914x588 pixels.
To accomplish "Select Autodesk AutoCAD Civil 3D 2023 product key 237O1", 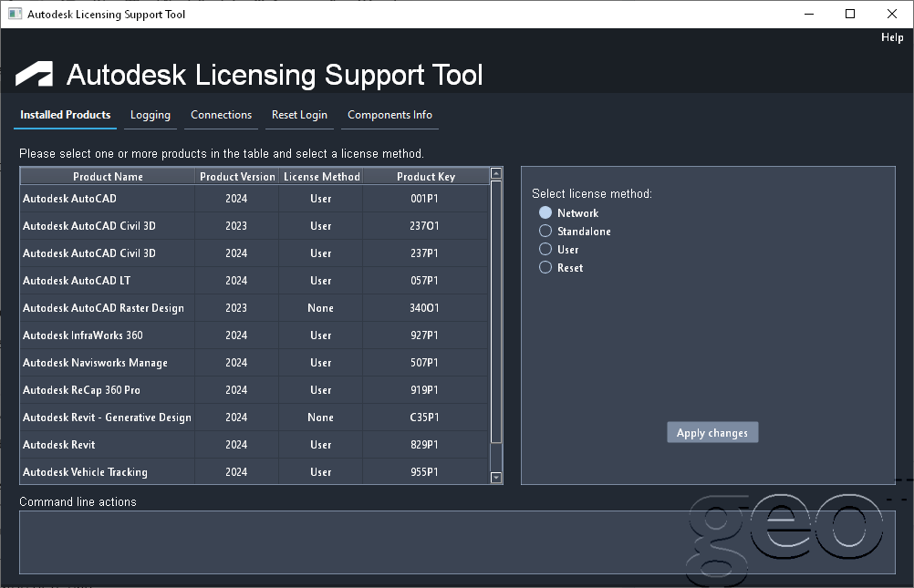I will pos(254,226).
